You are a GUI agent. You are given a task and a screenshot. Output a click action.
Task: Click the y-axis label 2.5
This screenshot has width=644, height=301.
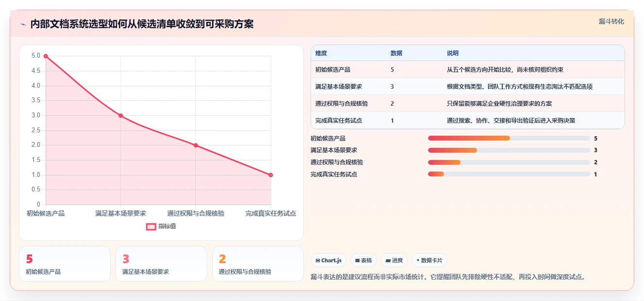35,130
